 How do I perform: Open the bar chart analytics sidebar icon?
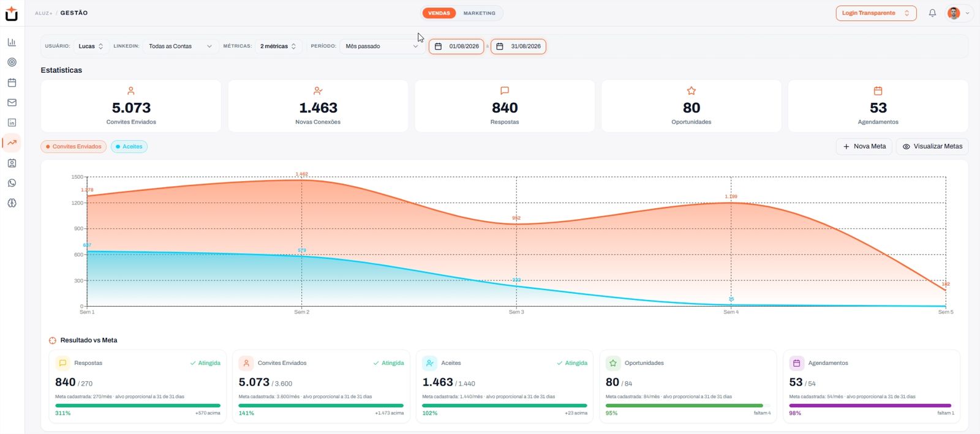pyautogui.click(x=12, y=42)
